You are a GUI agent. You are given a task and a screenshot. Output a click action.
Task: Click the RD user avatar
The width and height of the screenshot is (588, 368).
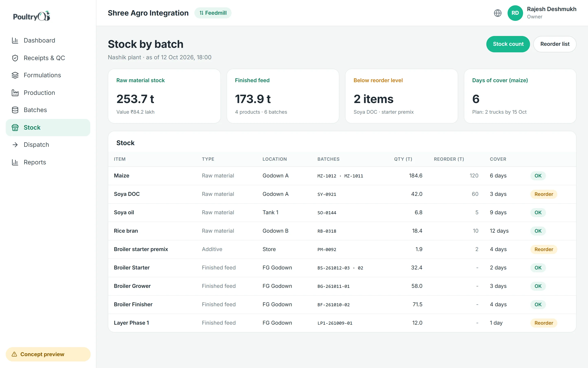point(515,13)
